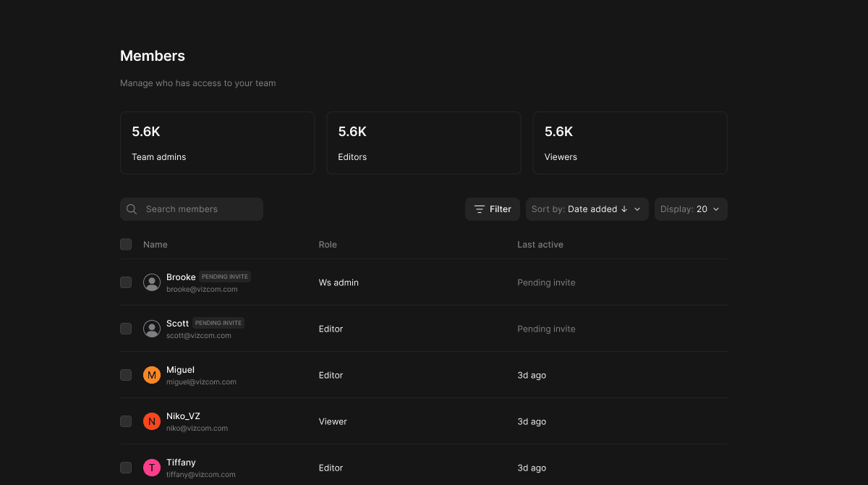Click the Role column header
Image resolution: width=868 pixels, height=485 pixels.
[328, 245]
